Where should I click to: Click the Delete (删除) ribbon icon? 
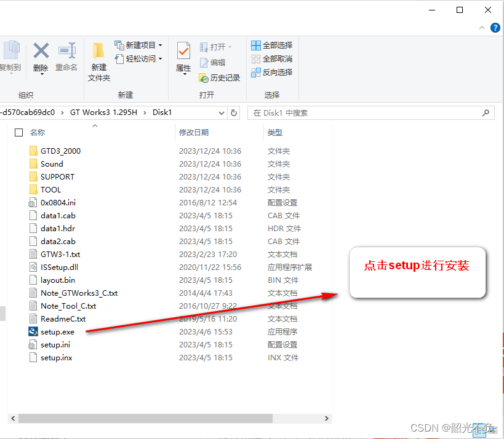click(41, 51)
